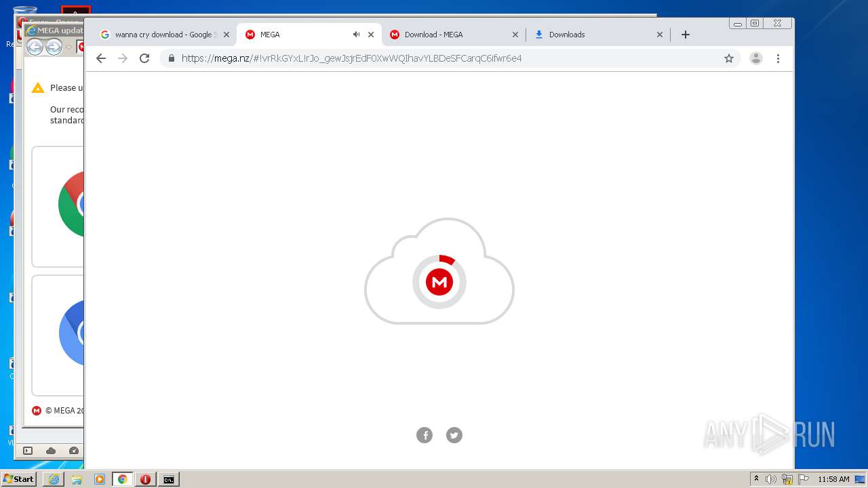868x488 pixels.
Task: Click the padlock site security icon
Action: coord(171,58)
